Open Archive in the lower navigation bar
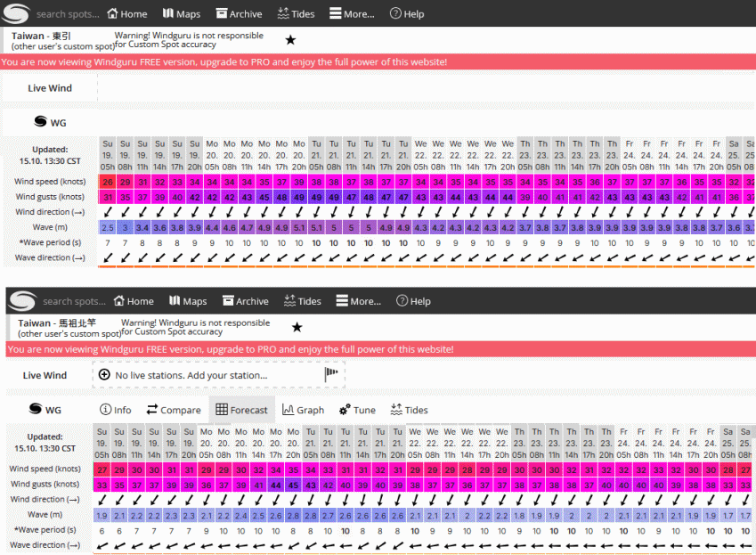756x555 pixels. pos(246,301)
